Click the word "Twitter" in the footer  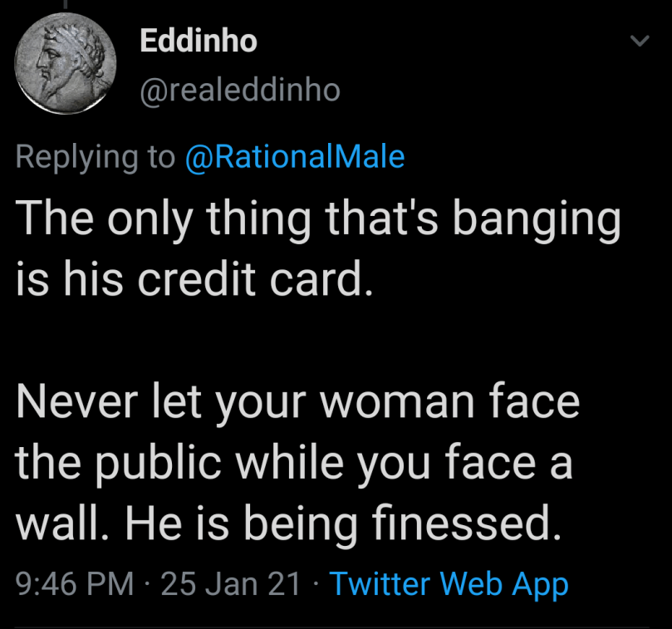tap(381, 584)
